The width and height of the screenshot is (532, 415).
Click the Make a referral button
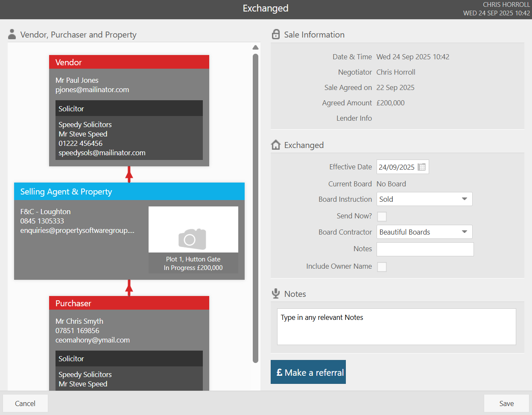pyautogui.click(x=308, y=372)
